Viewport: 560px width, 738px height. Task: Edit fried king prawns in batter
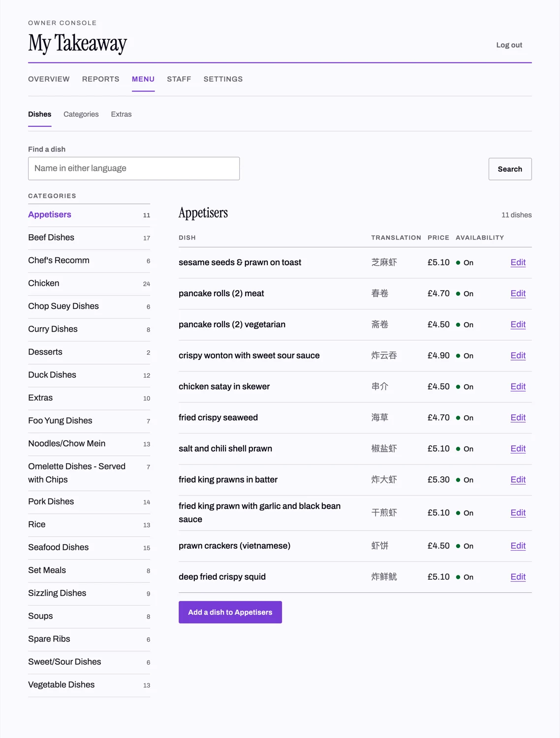518,479
